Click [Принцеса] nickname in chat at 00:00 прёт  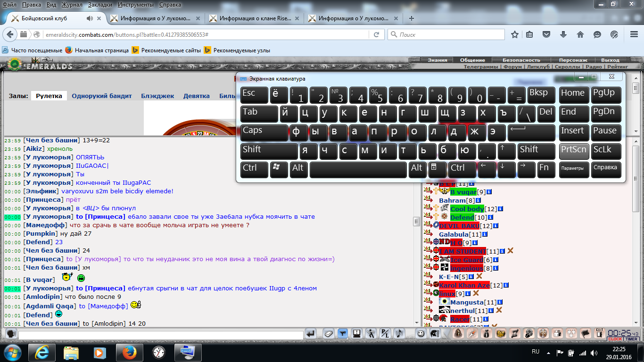43,199
